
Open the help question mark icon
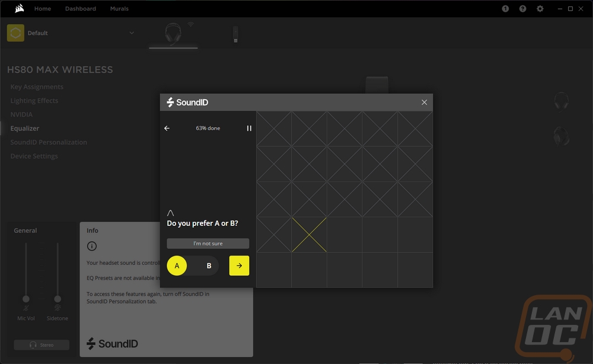click(522, 9)
